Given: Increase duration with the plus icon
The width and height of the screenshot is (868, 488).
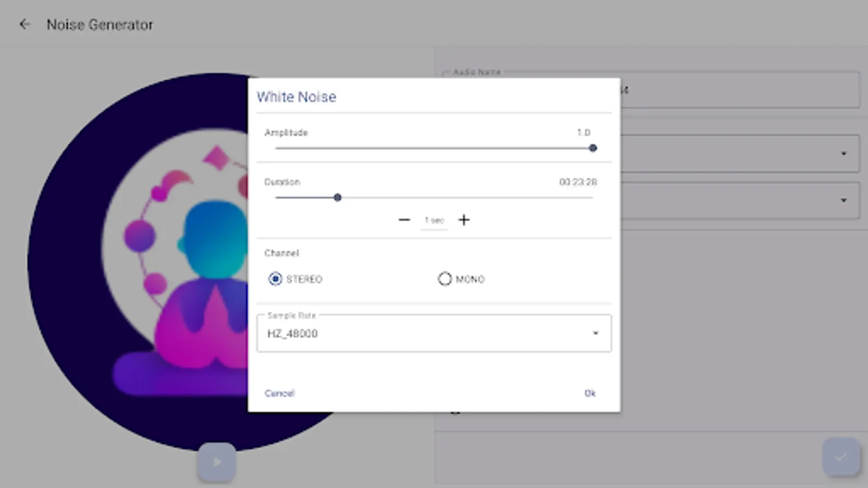Looking at the screenshot, I should point(464,220).
